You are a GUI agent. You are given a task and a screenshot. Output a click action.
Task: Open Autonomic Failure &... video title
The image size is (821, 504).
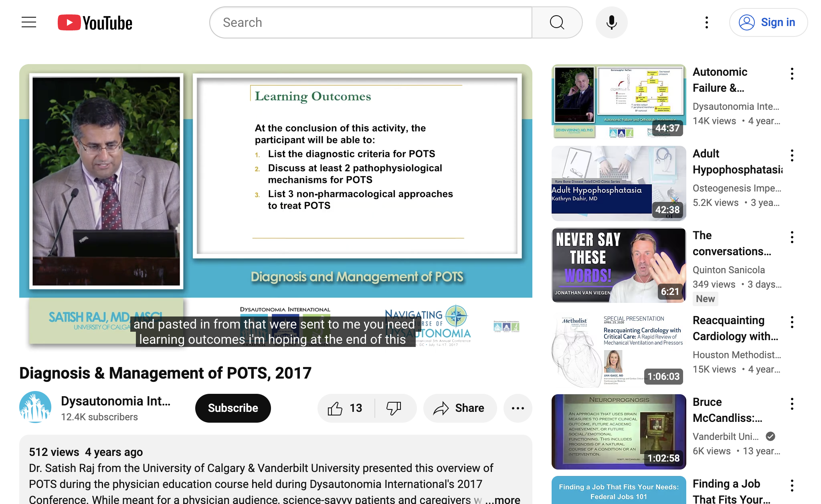720,80
